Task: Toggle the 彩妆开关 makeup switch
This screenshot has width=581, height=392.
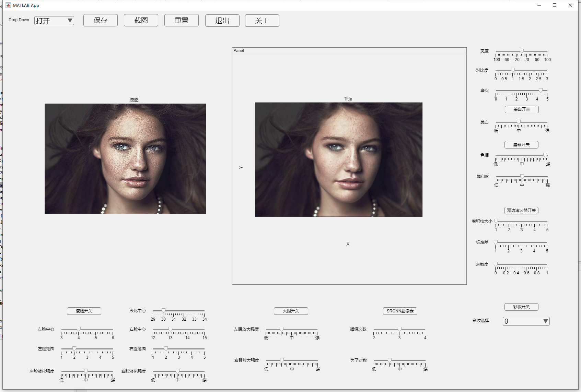Action: coord(521,307)
